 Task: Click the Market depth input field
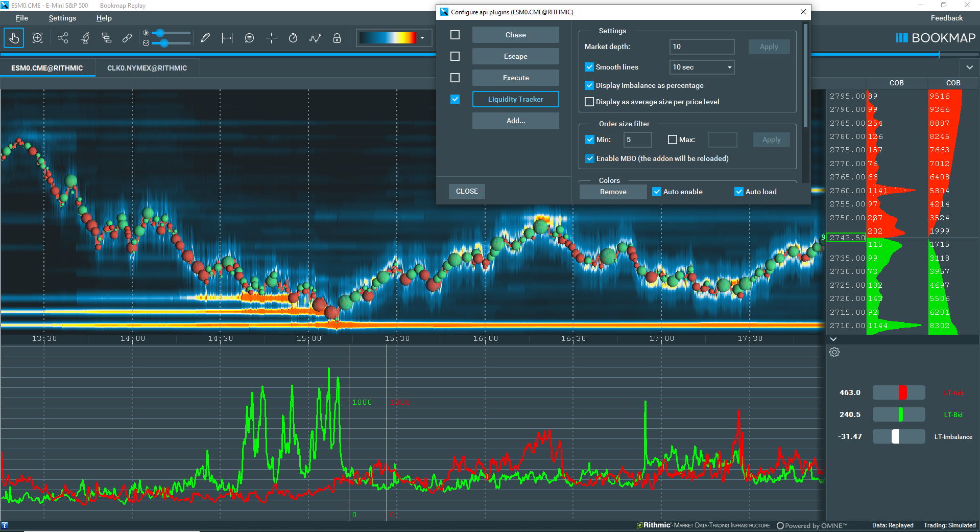(x=702, y=47)
